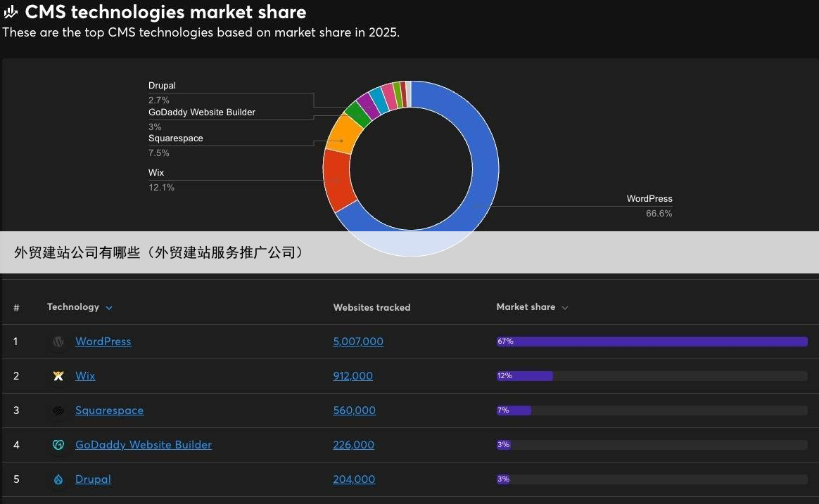The image size is (819, 504).
Task: Click the Drupal droplet icon
Action: (59, 479)
